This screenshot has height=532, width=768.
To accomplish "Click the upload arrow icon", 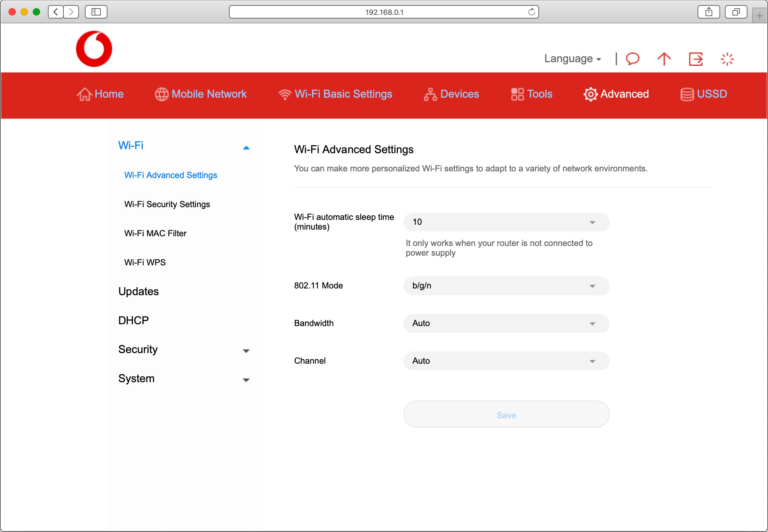I will pyautogui.click(x=664, y=59).
